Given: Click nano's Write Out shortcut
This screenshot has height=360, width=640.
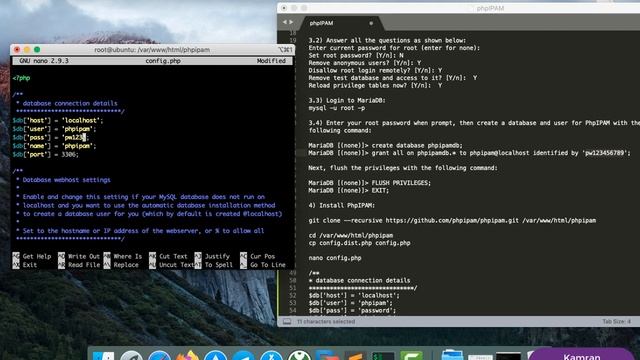Looking at the screenshot, I should pyautogui.click(x=79, y=256).
